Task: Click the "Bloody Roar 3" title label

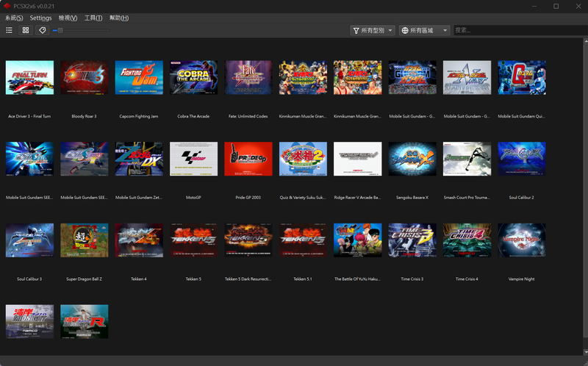Action: pos(84,116)
